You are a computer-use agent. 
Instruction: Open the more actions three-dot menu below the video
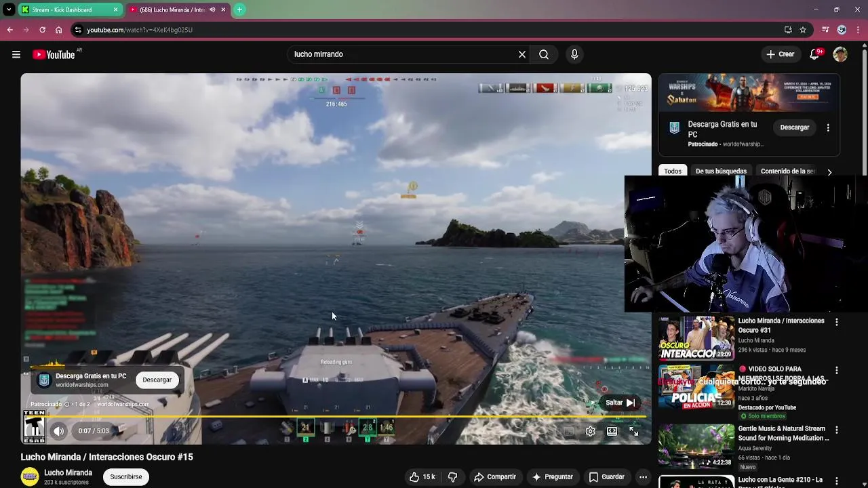tap(643, 476)
